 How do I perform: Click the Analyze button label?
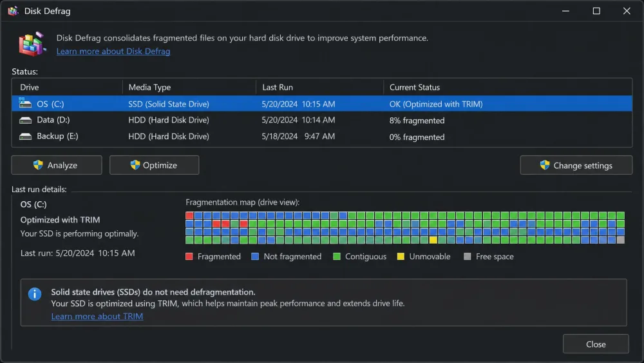(x=62, y=165)
